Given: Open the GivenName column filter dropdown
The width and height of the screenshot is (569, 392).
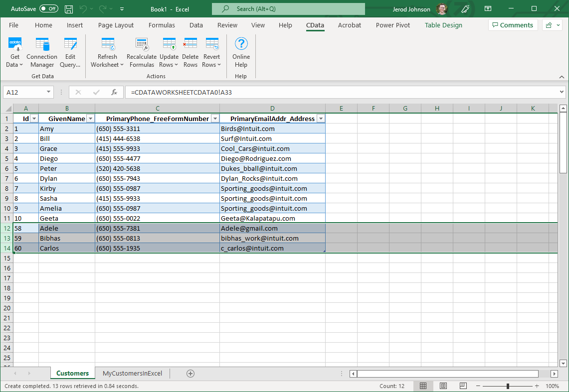Looking at the screenshot, I should pos(90,119).
